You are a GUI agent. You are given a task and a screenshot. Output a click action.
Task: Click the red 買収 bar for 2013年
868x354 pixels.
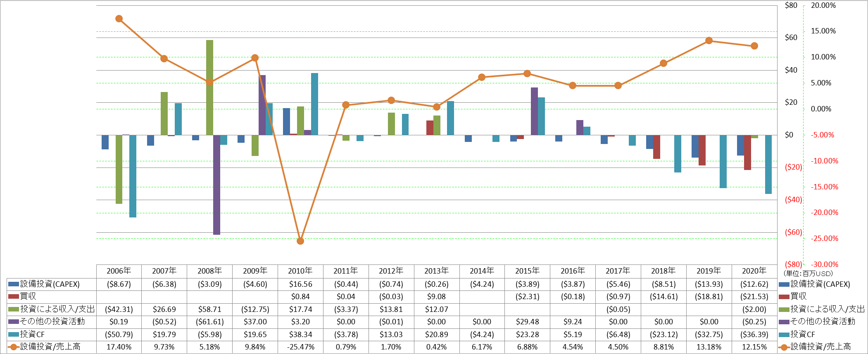[x=430, y=127]
